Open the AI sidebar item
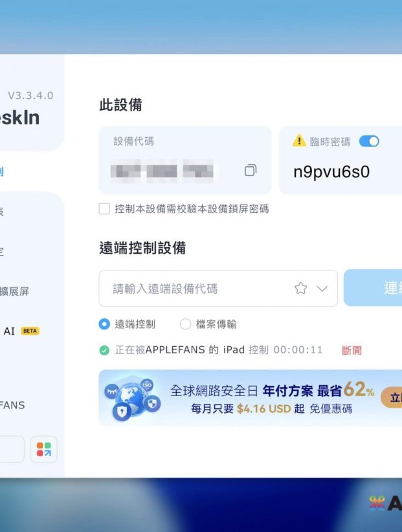The width and height of the screenshot is (402, 532). [x=9, y=331]
